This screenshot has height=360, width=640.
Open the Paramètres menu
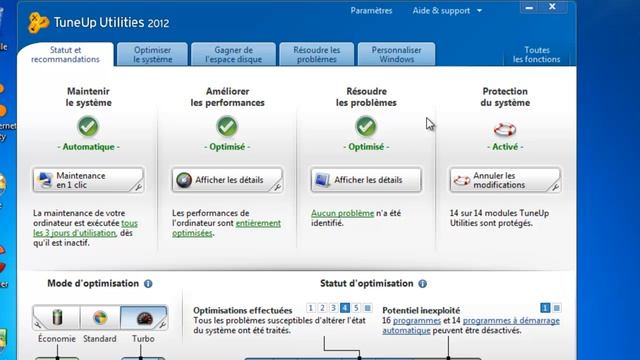(x=371, y=11)
